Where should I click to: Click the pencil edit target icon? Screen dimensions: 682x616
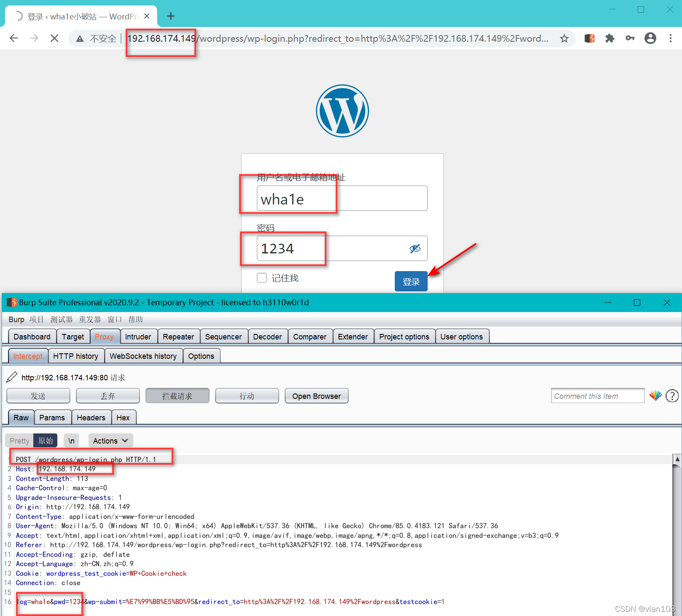coord(12,377)
